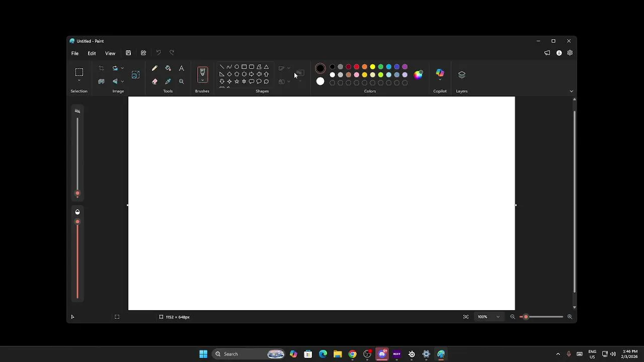Image resolution: width=644 pixels, height=362 pixels.
Task: Choose the Line shape
Action: (x=222, y=67)
